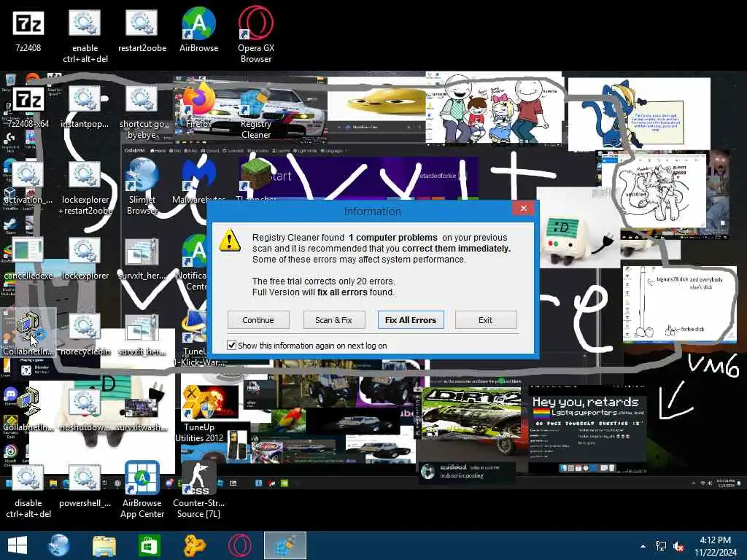Open the shortcut go byebye icon
The image size is (747, 560).
142,112
